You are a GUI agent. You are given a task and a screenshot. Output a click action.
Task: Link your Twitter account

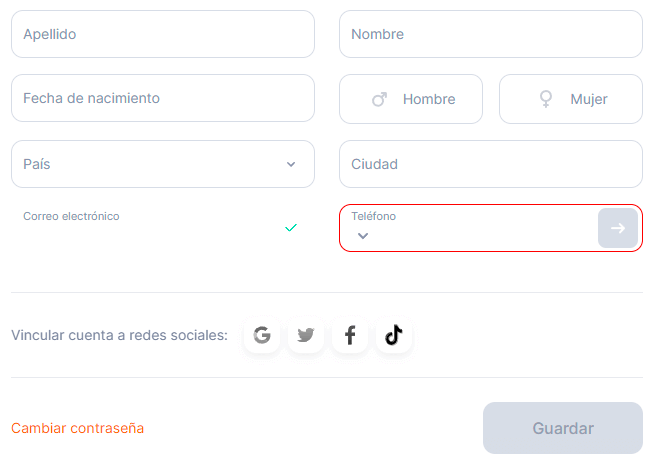(x=306, y=335)
